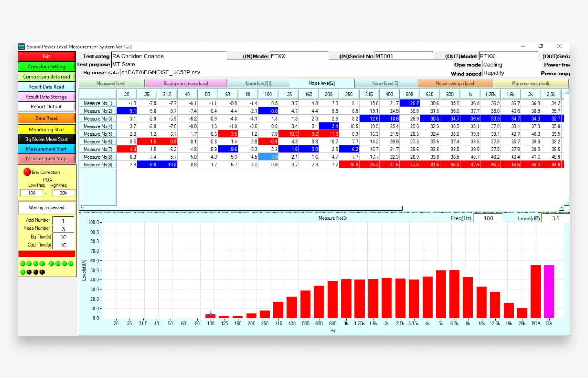Click the magenta OA bar in chart
Screen dimensions: 588x378
[549, 291]
